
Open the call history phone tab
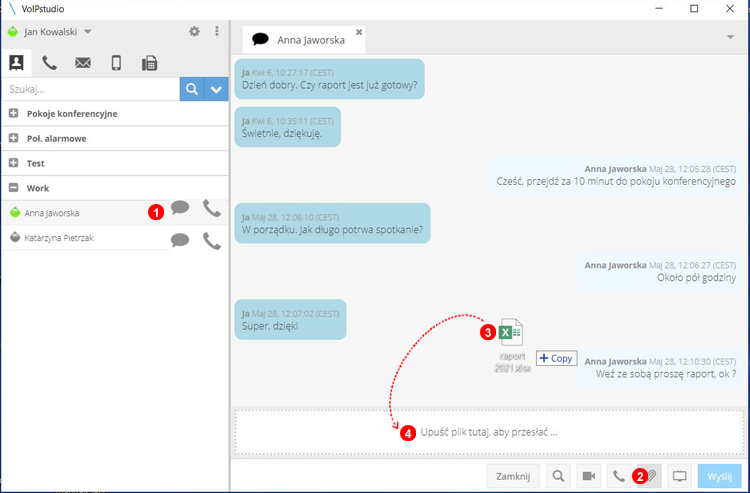[49, 63]
